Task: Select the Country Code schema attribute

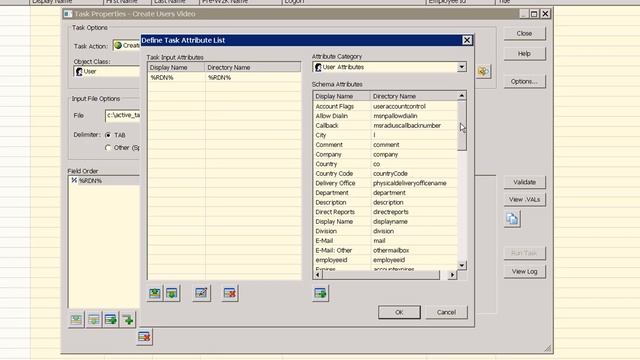Action: pos(385,173)
